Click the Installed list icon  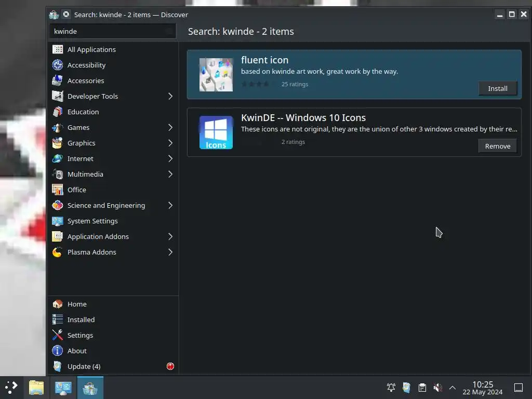57,320
